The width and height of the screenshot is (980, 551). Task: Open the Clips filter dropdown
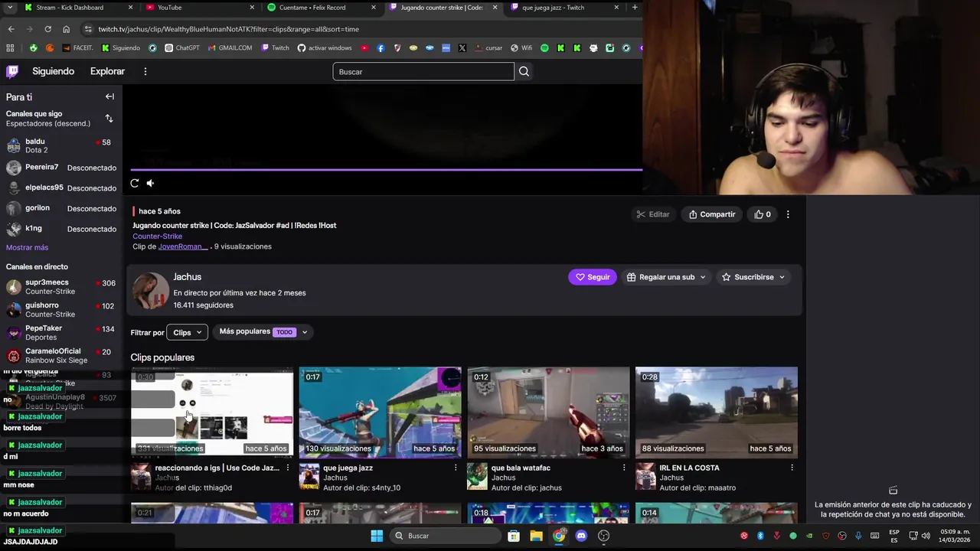187,332
